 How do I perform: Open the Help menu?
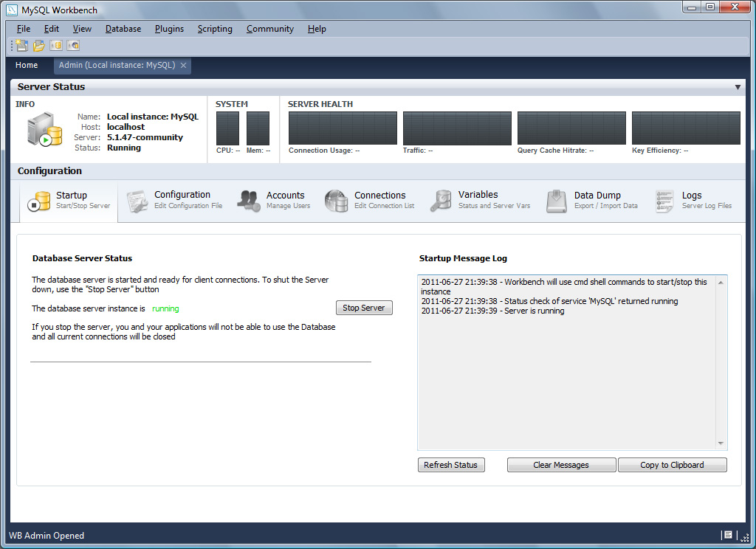[x=317, y=29]
